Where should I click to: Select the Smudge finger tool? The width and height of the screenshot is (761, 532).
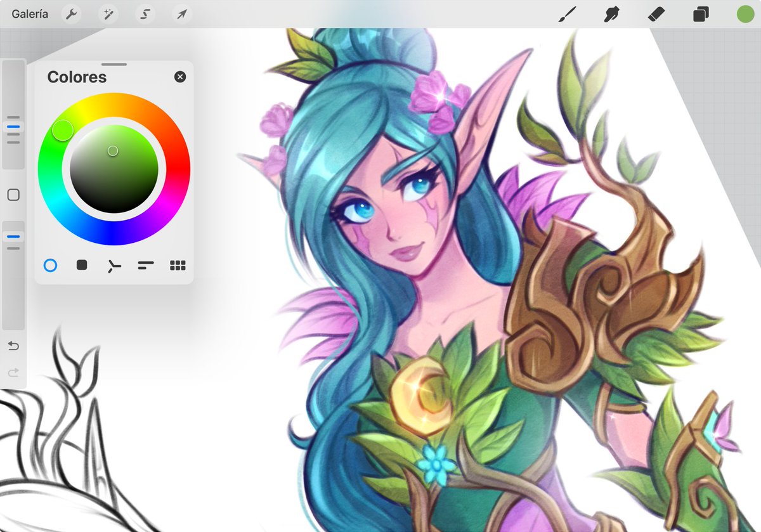(x=611, y=14)
